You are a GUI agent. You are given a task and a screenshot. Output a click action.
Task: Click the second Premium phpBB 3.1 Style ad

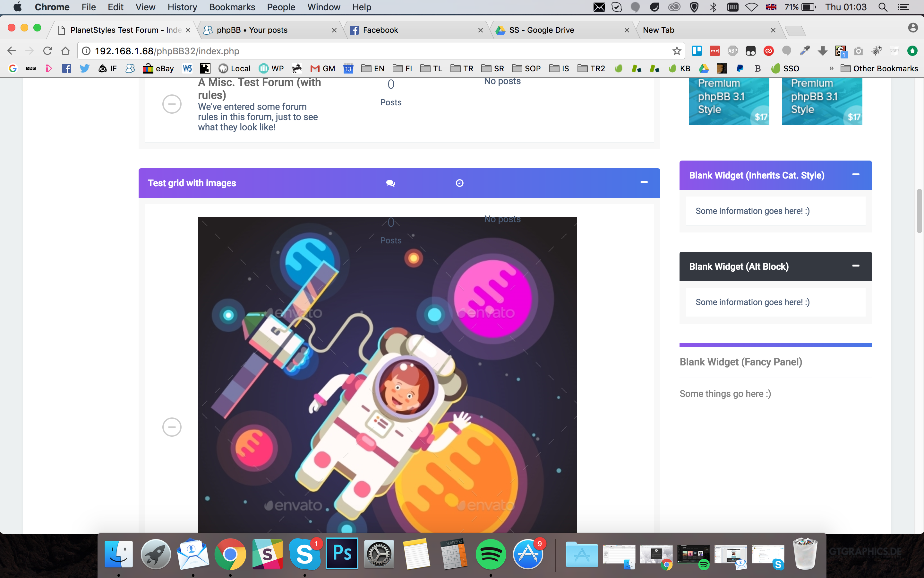pos(822,101)
